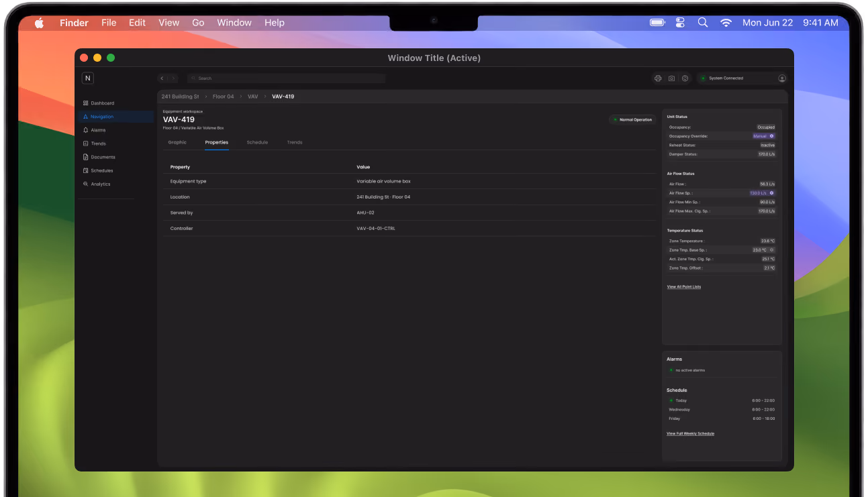Click the Occupied occupancy value
The image size is (868, 497).
(766, 127)
